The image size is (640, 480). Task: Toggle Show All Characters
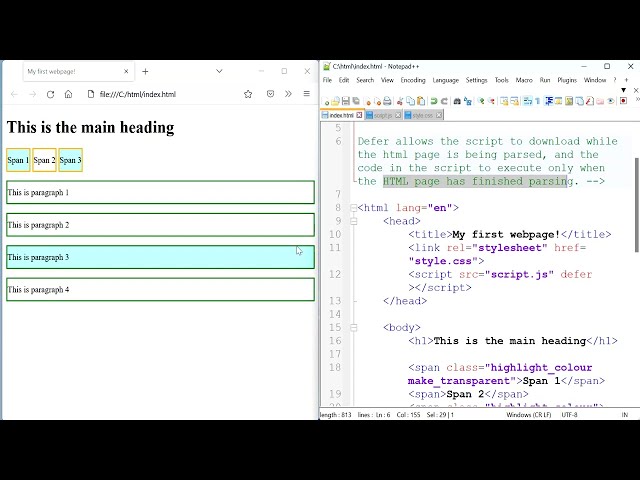[538, 101]
